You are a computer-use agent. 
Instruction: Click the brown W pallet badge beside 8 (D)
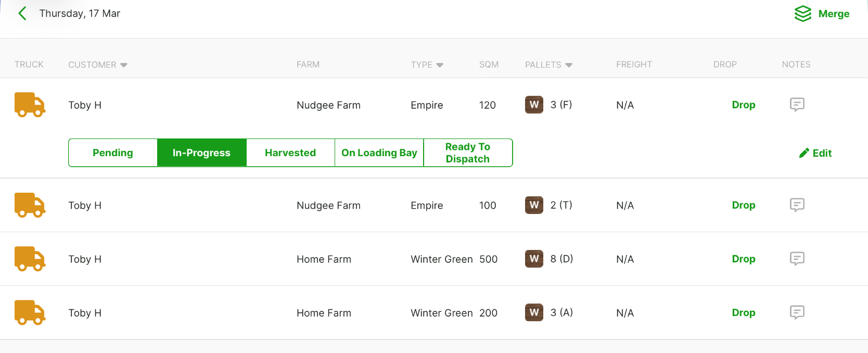[x=534, y=259]
